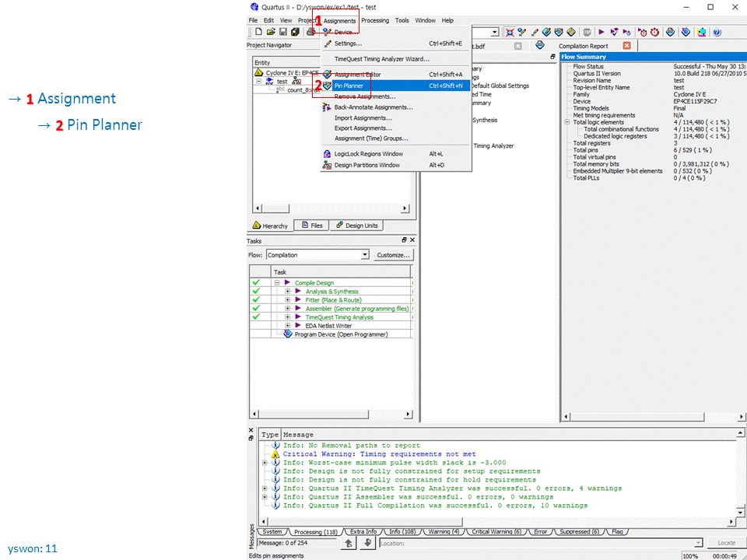
Task: Click the Project Navigator horizontal scrollbar right arrow
Action: (x=405, y=208)
